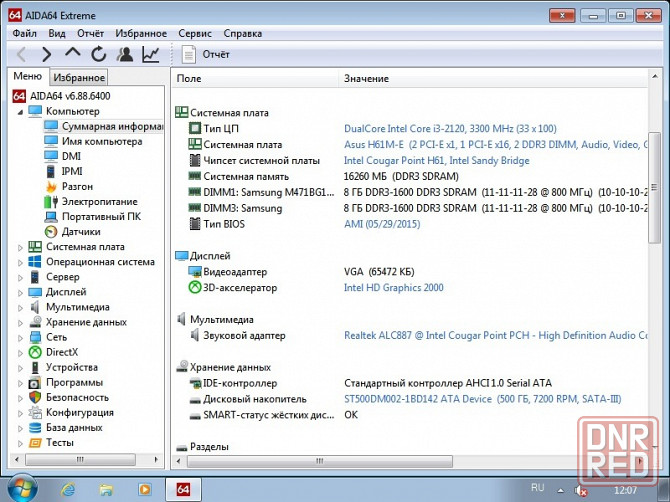Image resolution: width=670 pixels, height=502 pixels.
Task: Open the Asus H61M-E motherboard link
Action: (x=496, y=144)
